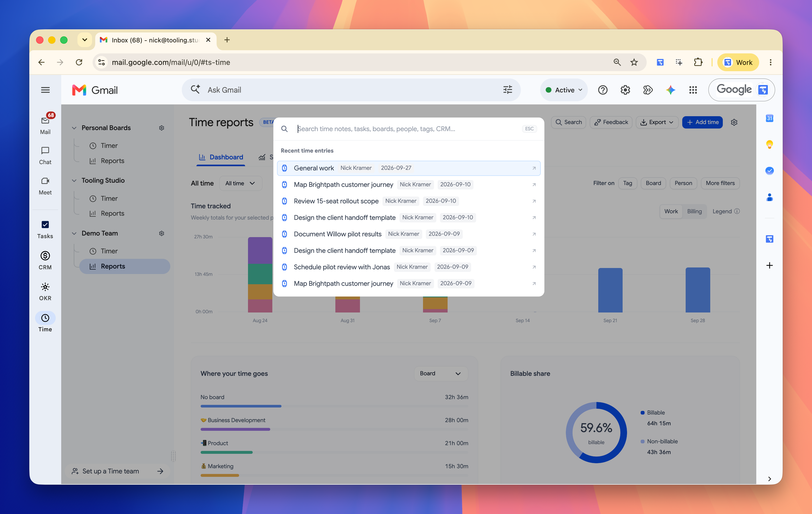Open the Active status dropdown
812x514 pixels.
click(x=564, y=90)
